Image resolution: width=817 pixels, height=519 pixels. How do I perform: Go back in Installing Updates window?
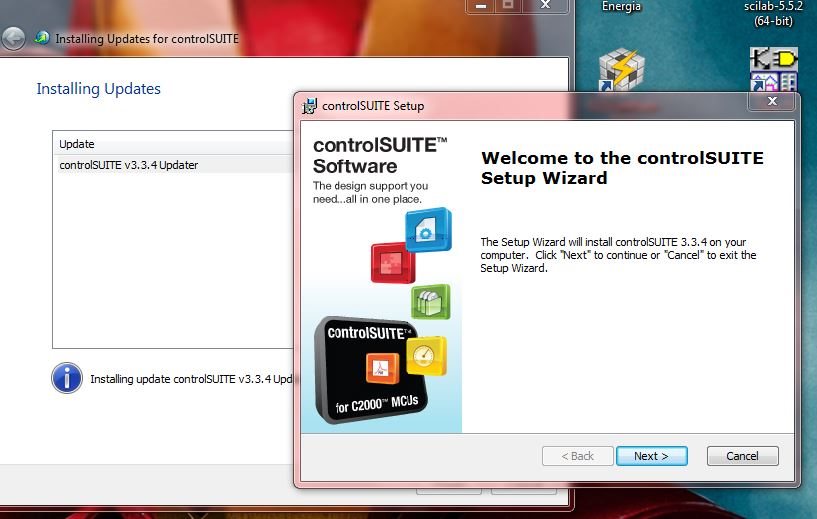[13, 39]
